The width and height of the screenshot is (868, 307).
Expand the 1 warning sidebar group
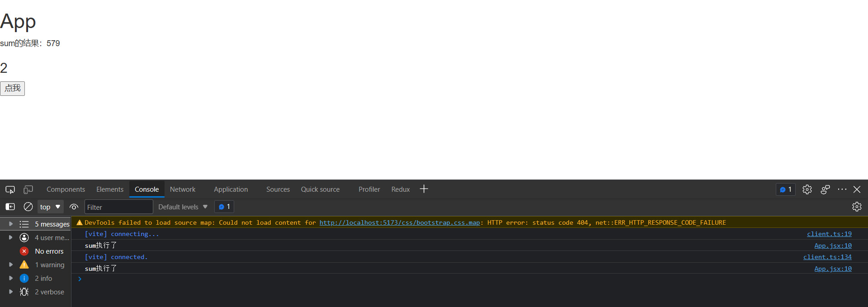coord(11,264)
